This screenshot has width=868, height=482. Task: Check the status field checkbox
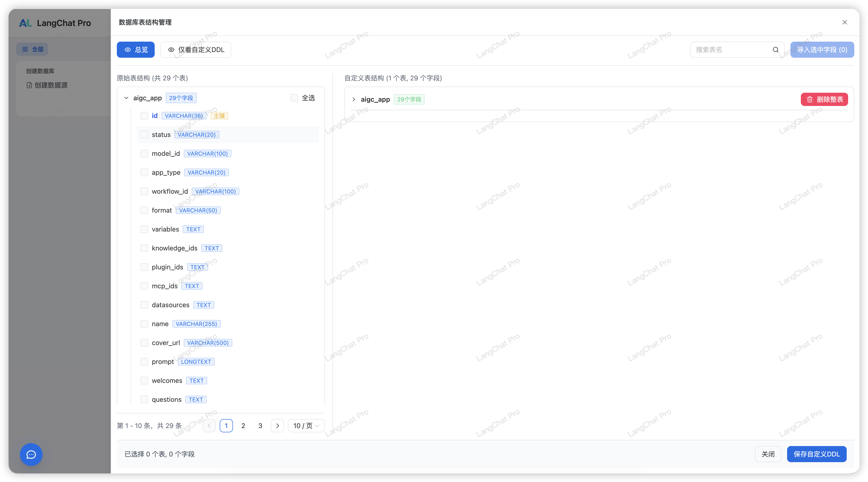[144, 135]
